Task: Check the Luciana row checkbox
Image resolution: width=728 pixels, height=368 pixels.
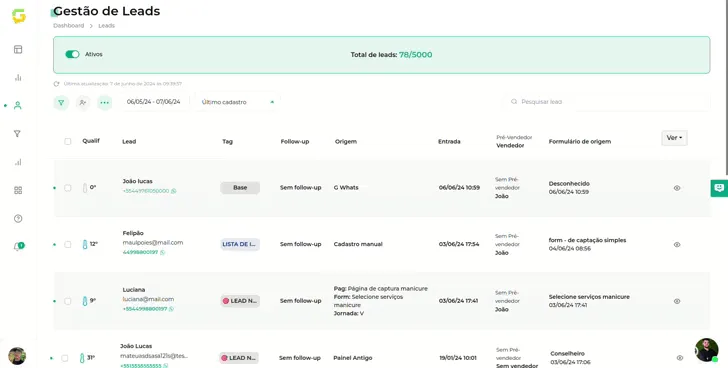Action: 68,301
